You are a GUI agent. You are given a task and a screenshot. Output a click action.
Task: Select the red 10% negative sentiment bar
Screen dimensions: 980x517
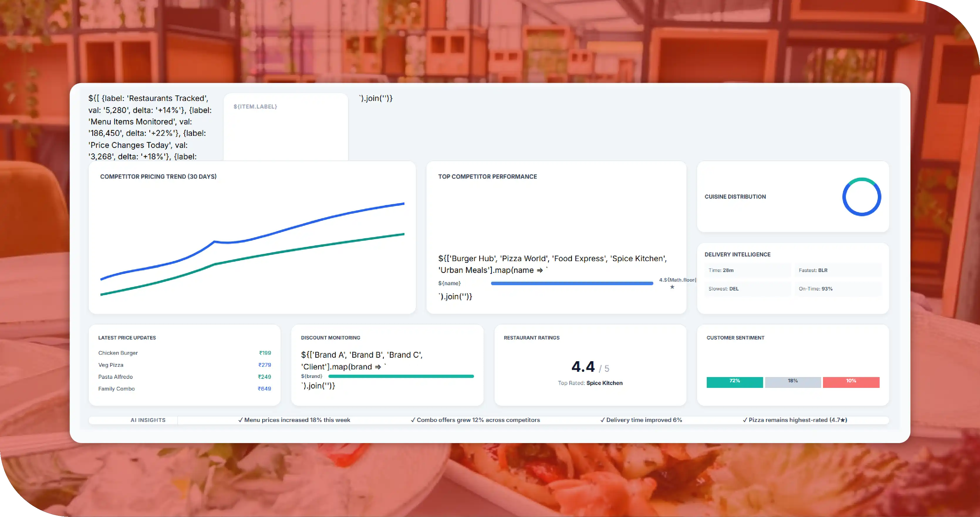click(851, 382)
